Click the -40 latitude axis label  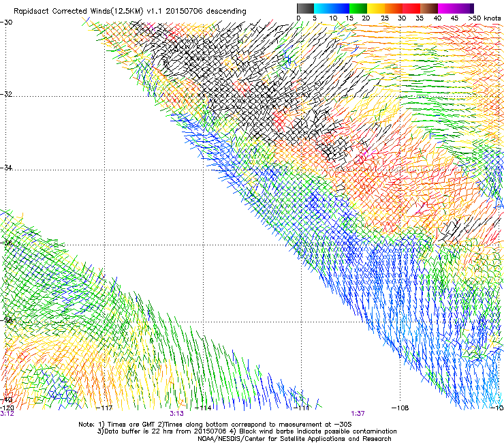click(6, 399)
